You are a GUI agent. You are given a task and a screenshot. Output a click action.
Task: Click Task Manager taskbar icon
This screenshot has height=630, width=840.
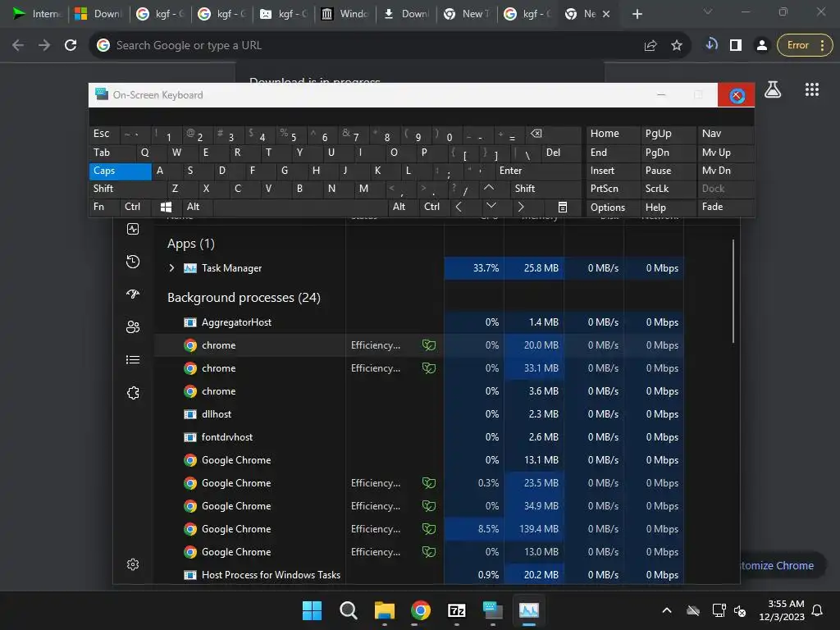tap(529, 610)
